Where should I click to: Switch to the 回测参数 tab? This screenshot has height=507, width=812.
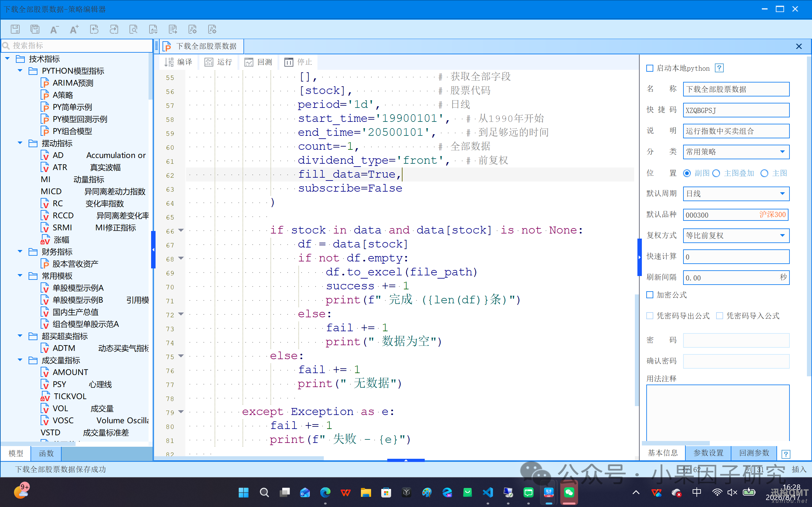(754, 453)
